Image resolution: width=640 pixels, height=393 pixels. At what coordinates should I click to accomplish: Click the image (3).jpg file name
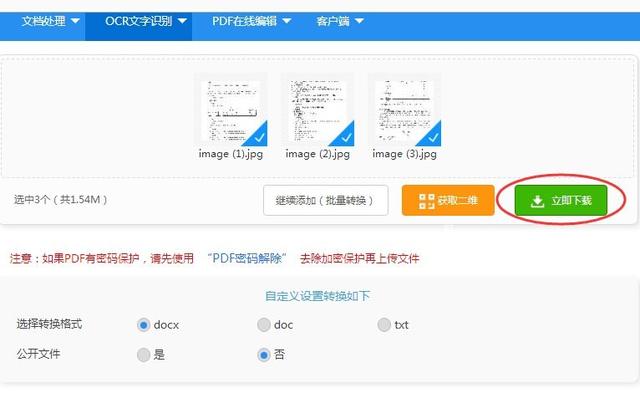(x=404, y=154)
